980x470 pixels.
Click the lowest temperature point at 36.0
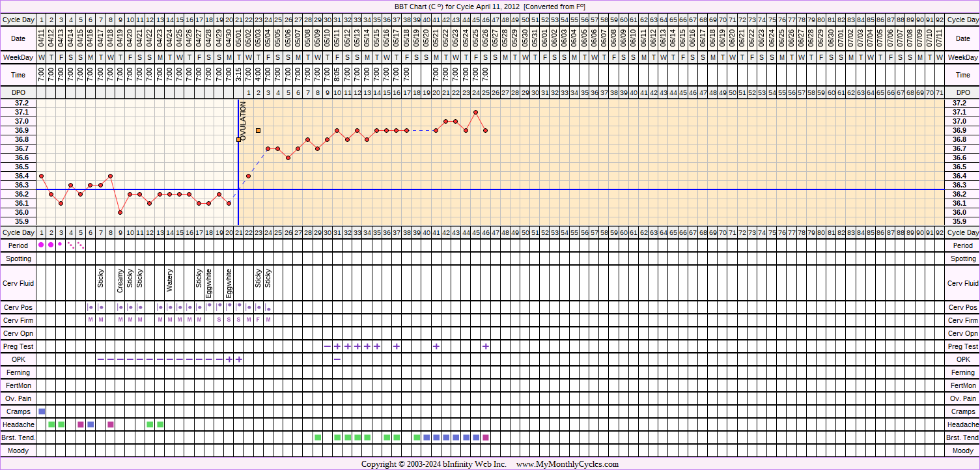point(120,212)
